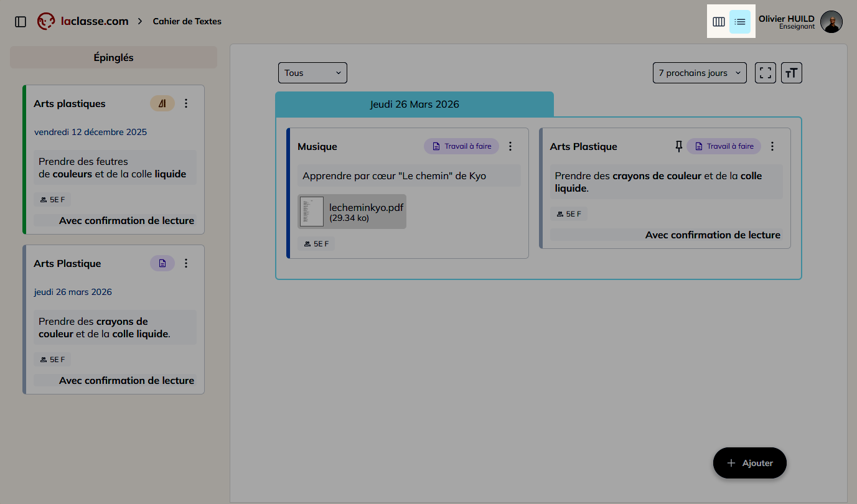Open the 'Tous' filter dropdown
This screenshot has height=504, width=857.
[x=312, y=73]
